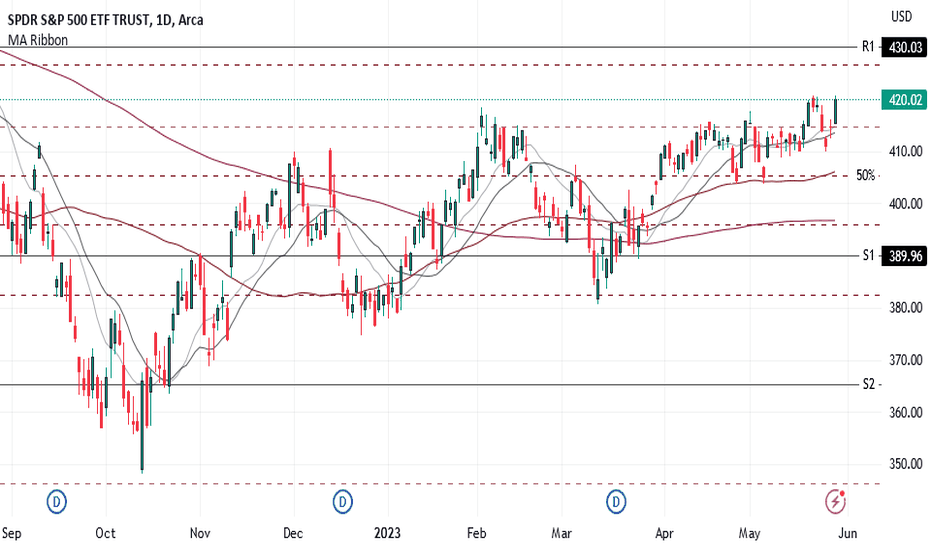Click the 410.00 price axis value
The width and height of the screenshot is (932, 550).
click(x=905, y=152)
